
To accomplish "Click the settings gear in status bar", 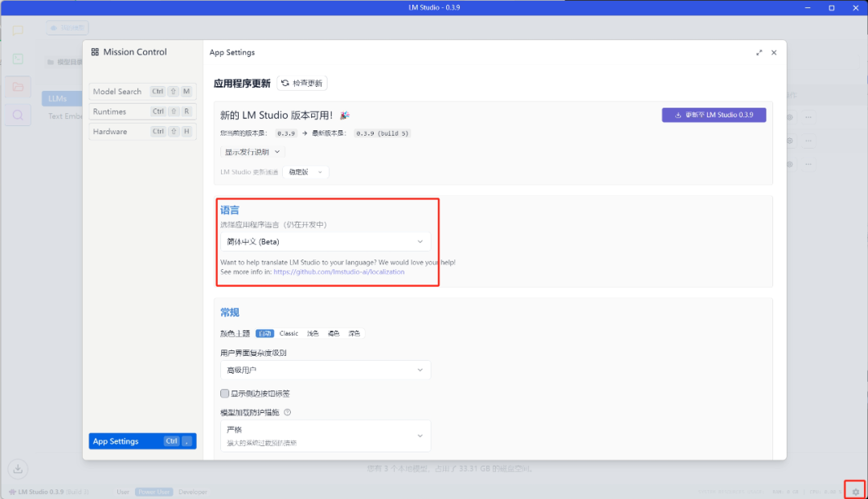I will click(855, 491).
